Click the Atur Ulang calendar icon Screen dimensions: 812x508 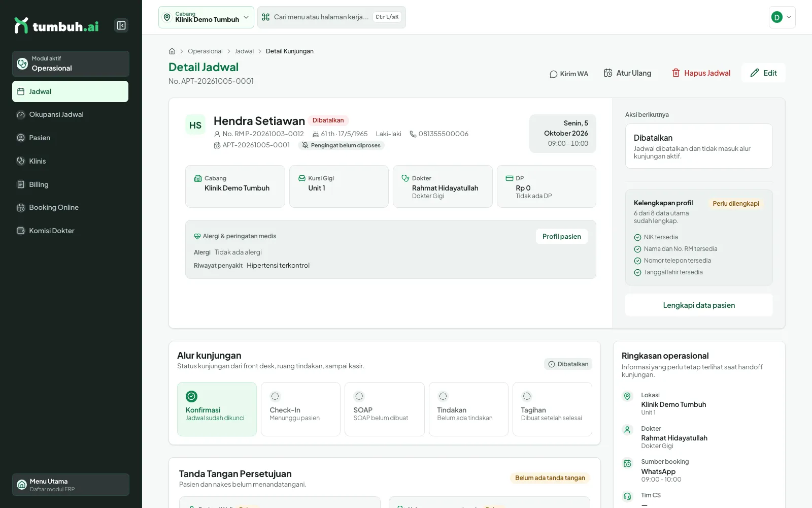point(608,73)
